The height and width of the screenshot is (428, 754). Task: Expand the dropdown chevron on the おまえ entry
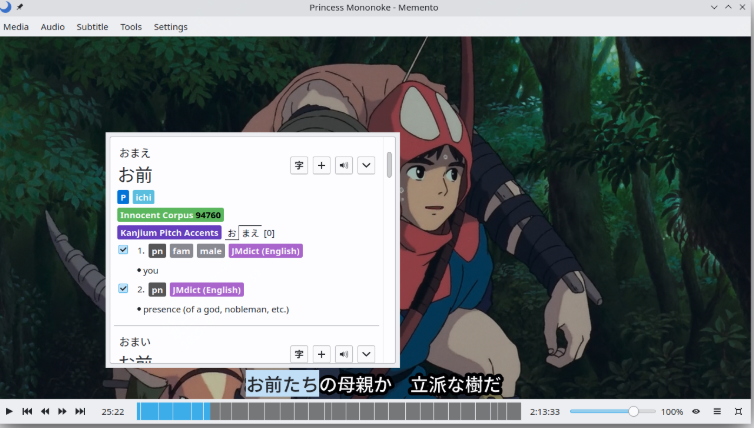pyautogui.click(x=366, y=165)
